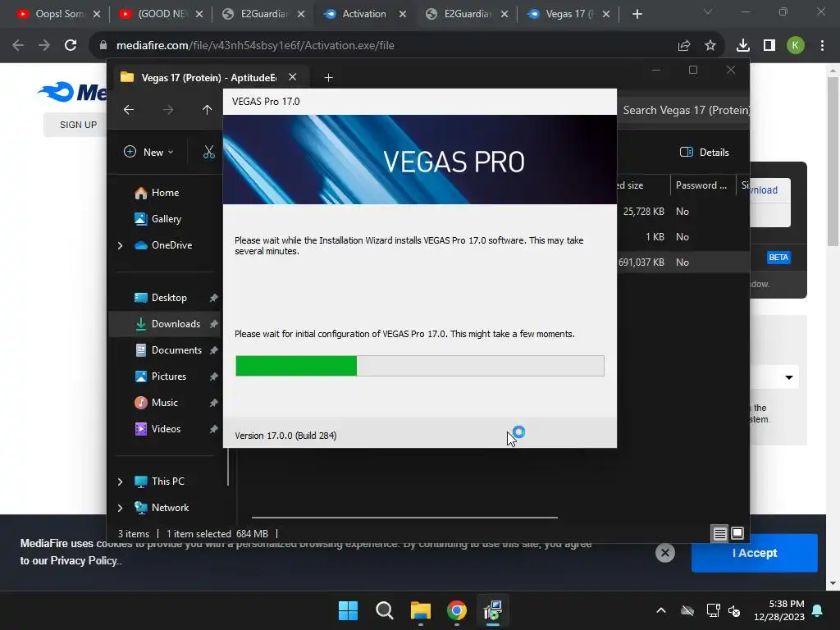Viewport: 840px width, 630px height.
Task: Click the VEGAS Pro installer progress bar
Action: [419, 366]
